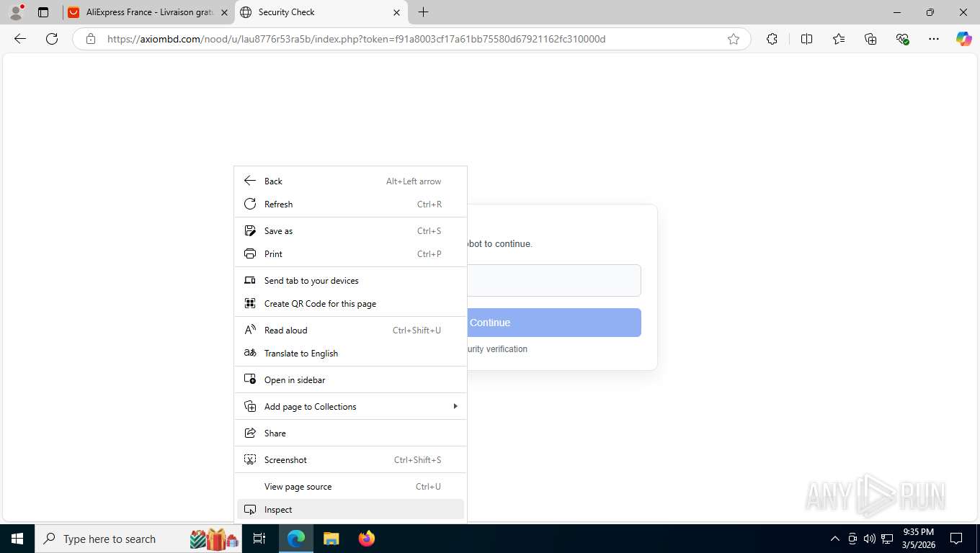Open Settings and more ellipsis
This screenshot has height=553, width=980.
click(x=934, y=39)
